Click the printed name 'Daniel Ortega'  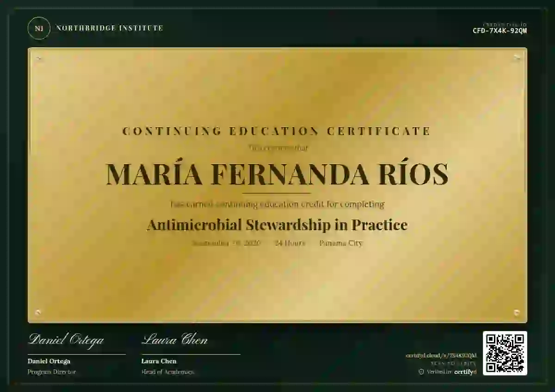click(x=49, y=361)
